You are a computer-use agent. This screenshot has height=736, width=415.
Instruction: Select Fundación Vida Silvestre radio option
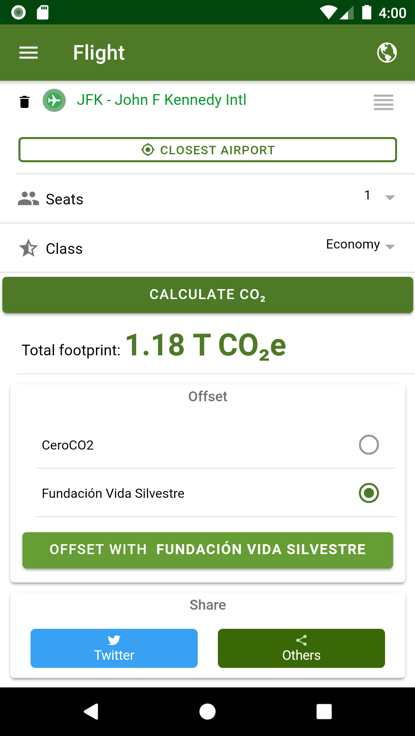pyautogui.click(x=369, y=493)
